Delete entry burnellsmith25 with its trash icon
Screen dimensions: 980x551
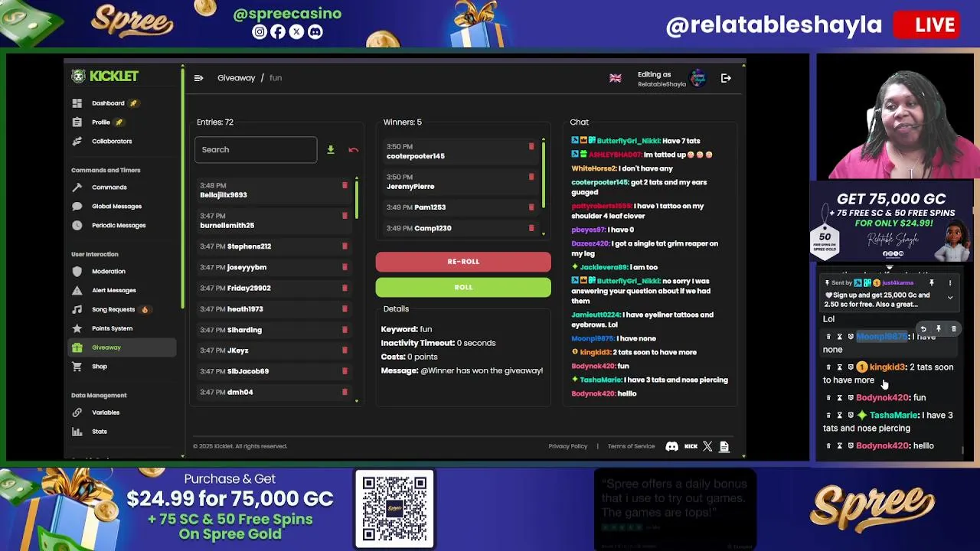(x=345, y=217)
